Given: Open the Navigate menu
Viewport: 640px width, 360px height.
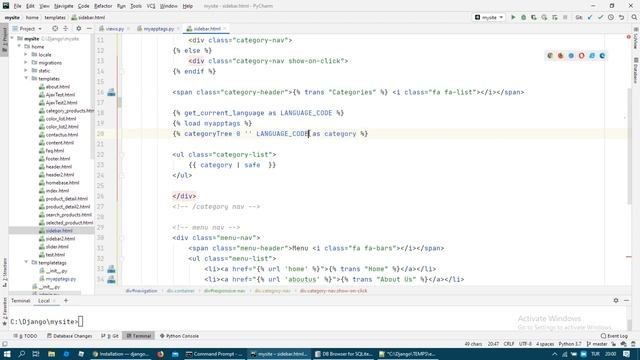Looking at the screenshot, I should (63, 6).
